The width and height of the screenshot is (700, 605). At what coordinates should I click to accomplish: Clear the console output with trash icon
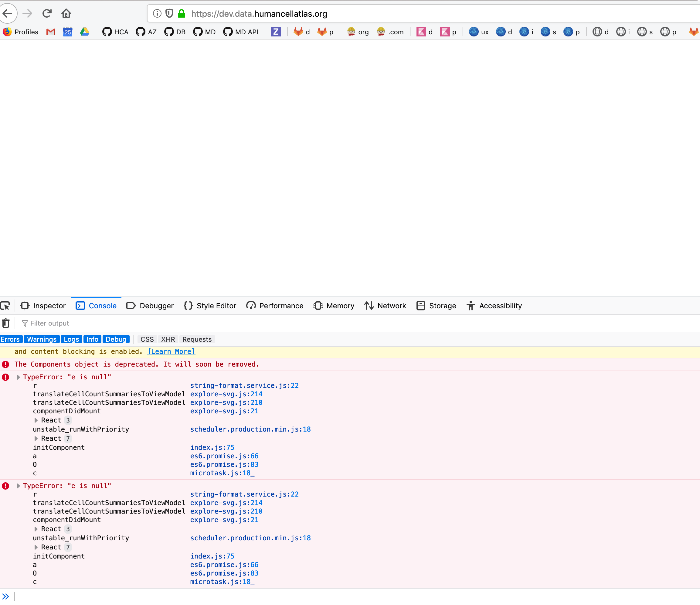pyautogui.click(x=5, y=323)
